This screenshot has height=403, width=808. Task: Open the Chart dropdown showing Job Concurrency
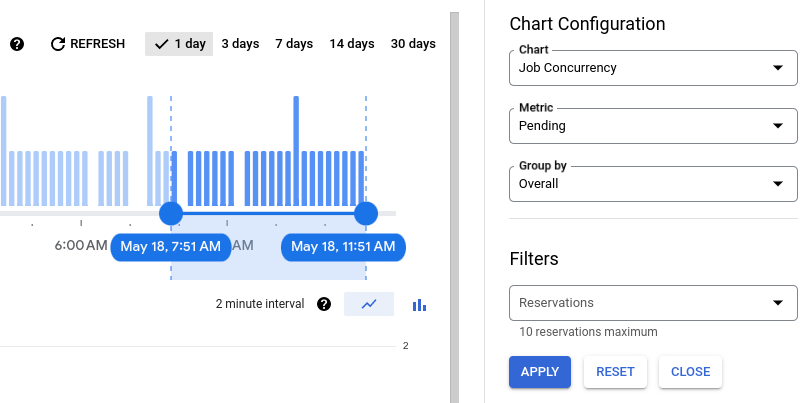coord(653,68)
